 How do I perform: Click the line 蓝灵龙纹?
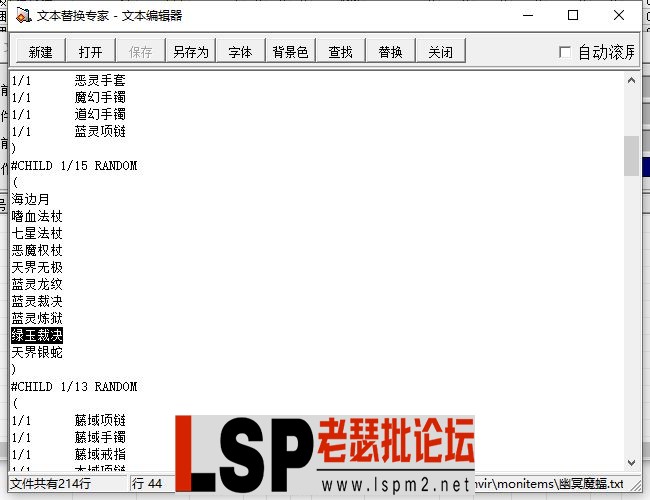coord(37,284)
